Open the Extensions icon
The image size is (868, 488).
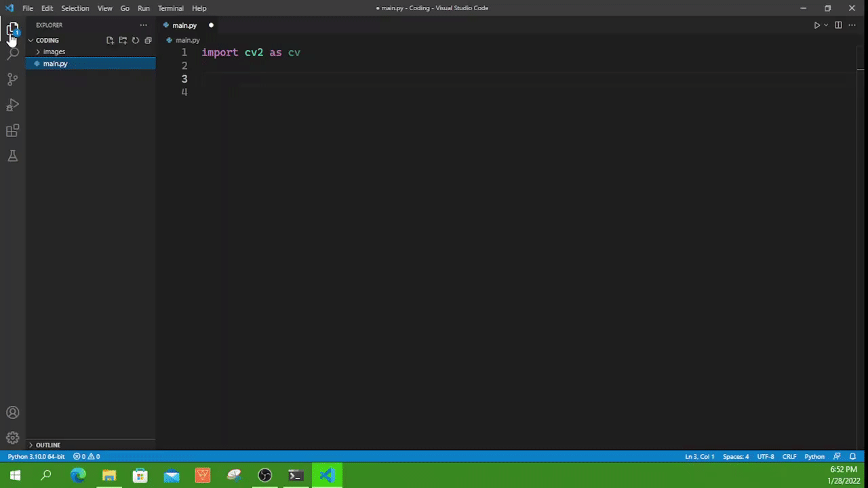click(x=12, y=130)
